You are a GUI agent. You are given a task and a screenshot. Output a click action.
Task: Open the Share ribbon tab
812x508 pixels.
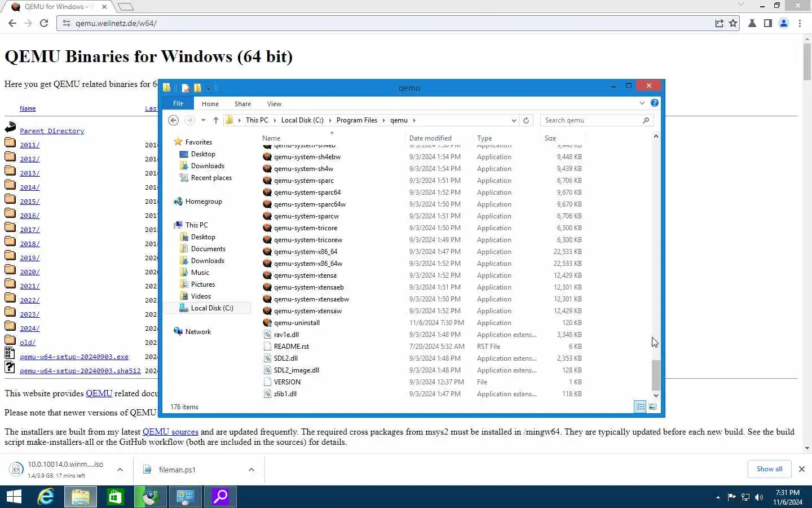tap(242, 104)
